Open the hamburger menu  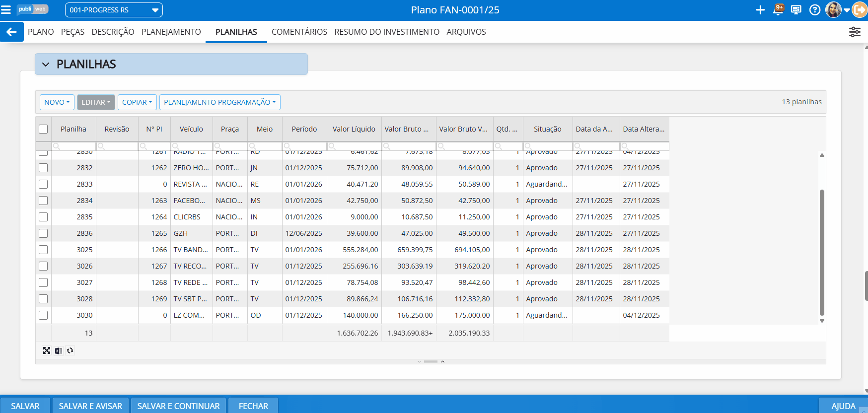tap(6, 10)
